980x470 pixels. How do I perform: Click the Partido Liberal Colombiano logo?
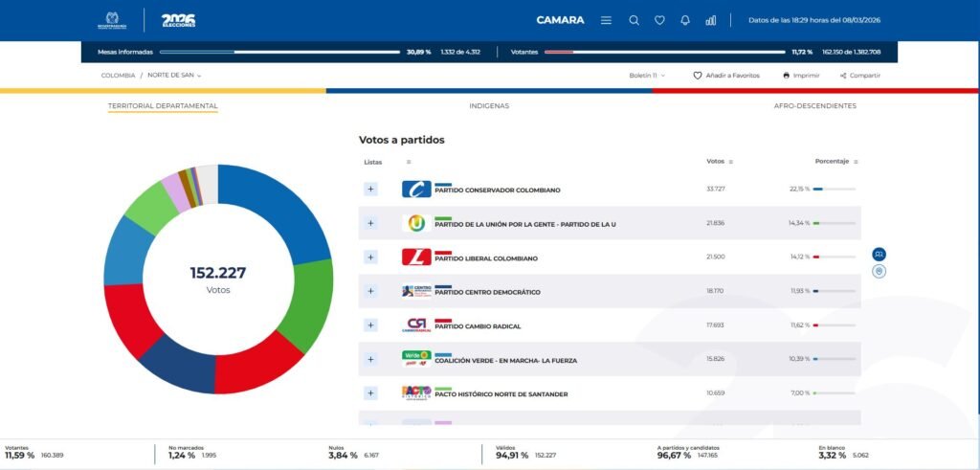click(x=416, y=257)
